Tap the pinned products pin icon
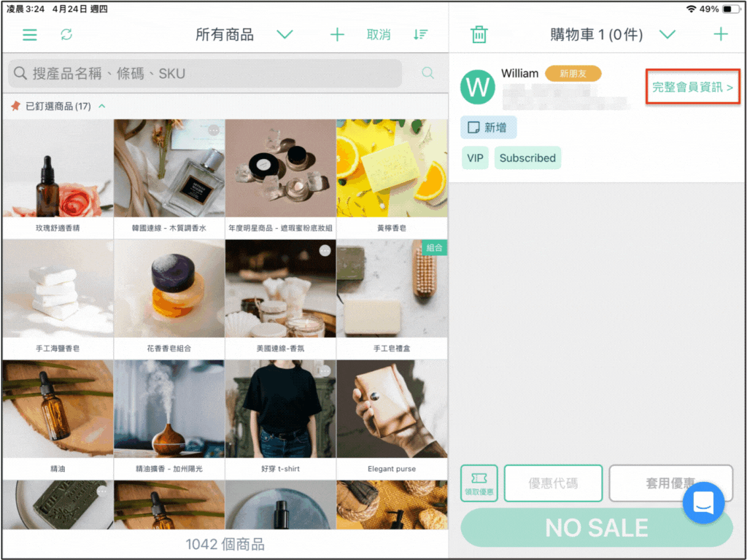Image resolution: width=747 pixels, height=560 pixels. [x=16, y=106]
